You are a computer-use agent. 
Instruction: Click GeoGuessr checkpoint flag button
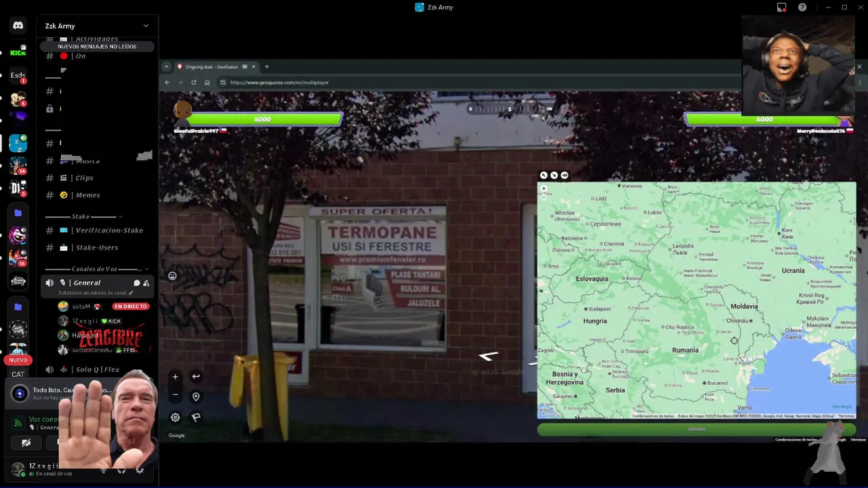tap(196, 418)
